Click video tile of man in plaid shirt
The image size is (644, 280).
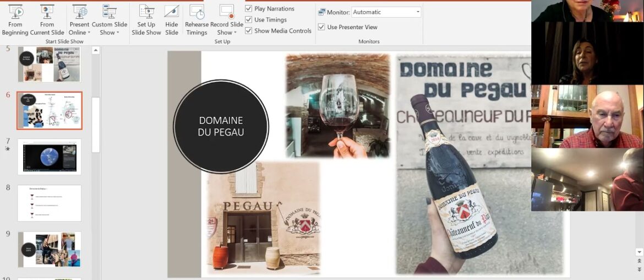tap(587, 116)
